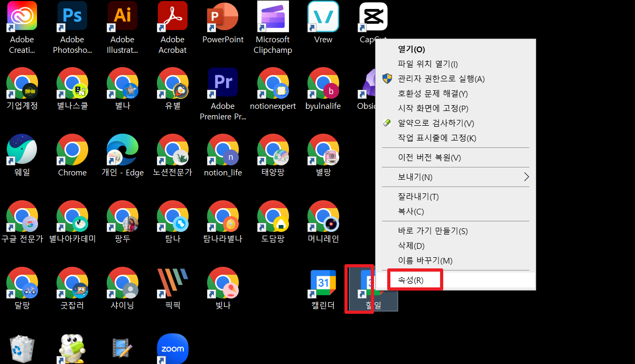Choose 열기(O) in the context menu

click(x=455, y=49)
